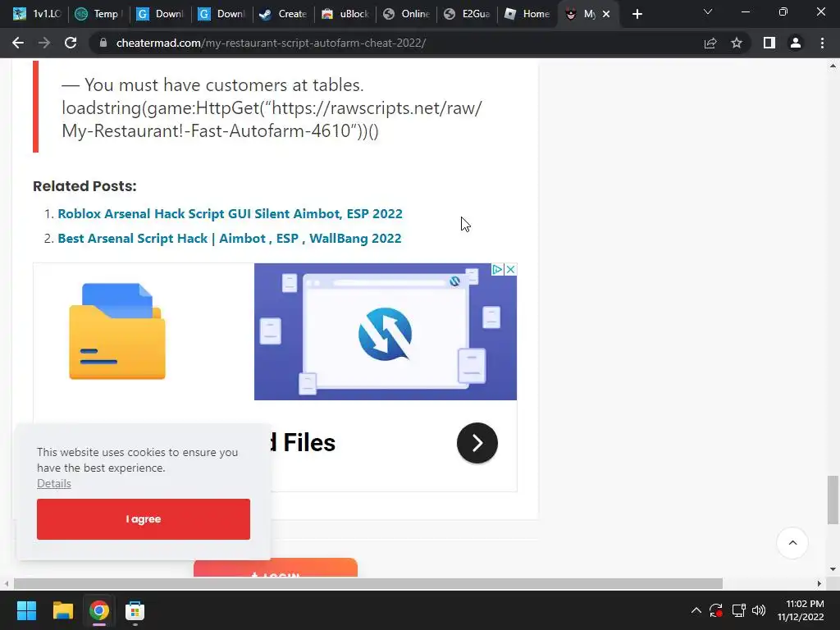Click the ad browser illustration image
This screenshot has width=840, height=630.
[x=386, y=331]
